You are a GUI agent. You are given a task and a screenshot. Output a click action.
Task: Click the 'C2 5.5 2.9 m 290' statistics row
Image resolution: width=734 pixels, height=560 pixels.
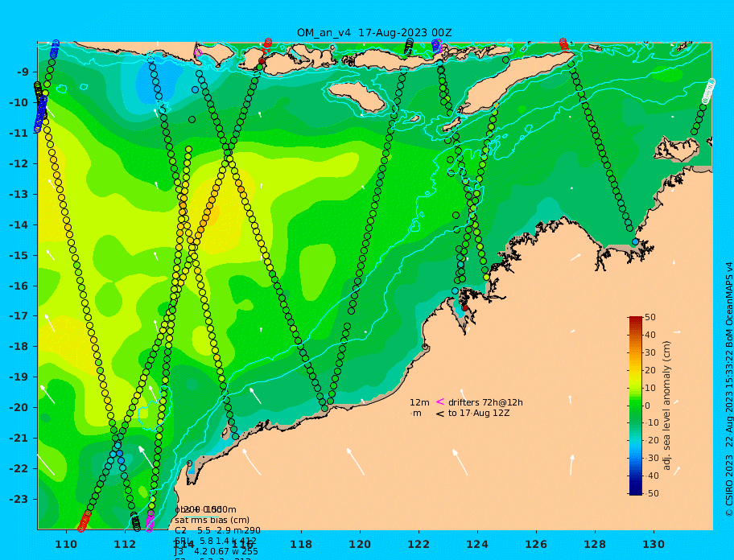[217, 530]
